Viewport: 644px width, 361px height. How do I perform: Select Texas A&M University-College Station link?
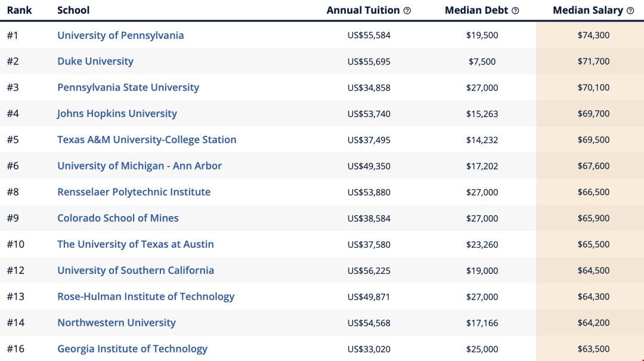pyautogui.click(x=147, y=140)
